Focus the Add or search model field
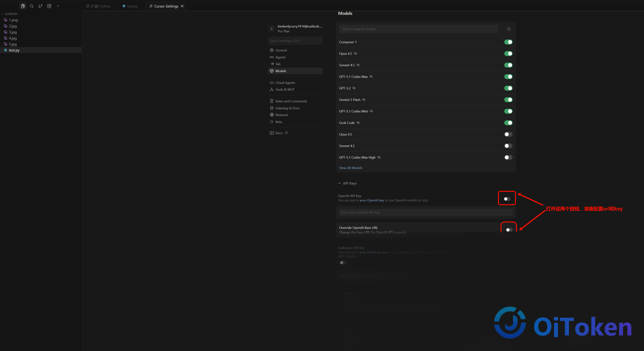The image size is (644, 351). (x=418, y=29)
